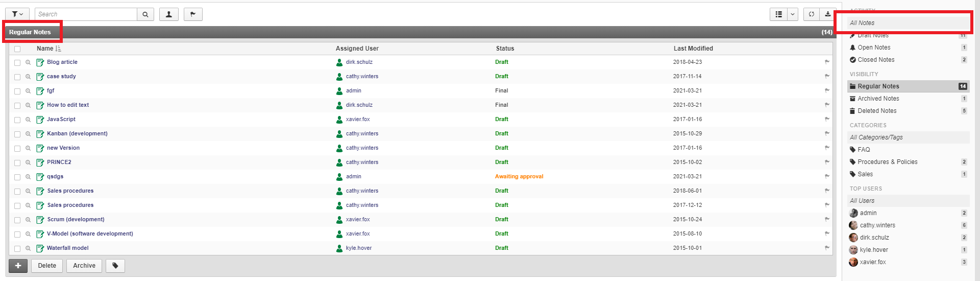
Task: Click the tag icon button at bottom
Action: click(x=115, y=266)
